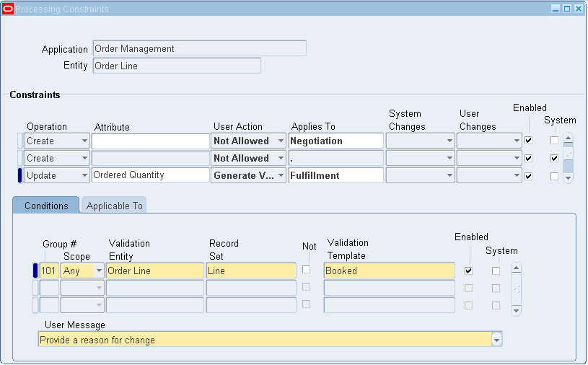Click the Oracle logo icon in title bar
The height and width of the screenshot is (365, 588).
pos(7,9)
